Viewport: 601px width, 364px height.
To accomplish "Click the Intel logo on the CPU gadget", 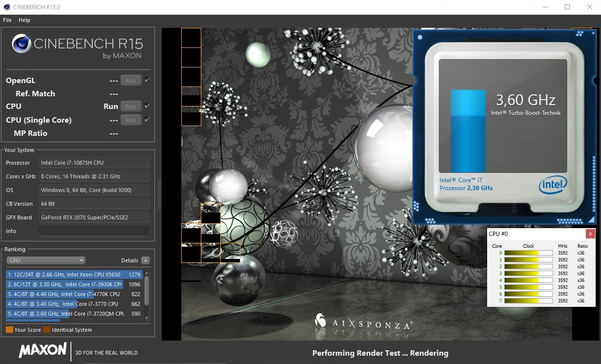I will (x=553, y=185).
